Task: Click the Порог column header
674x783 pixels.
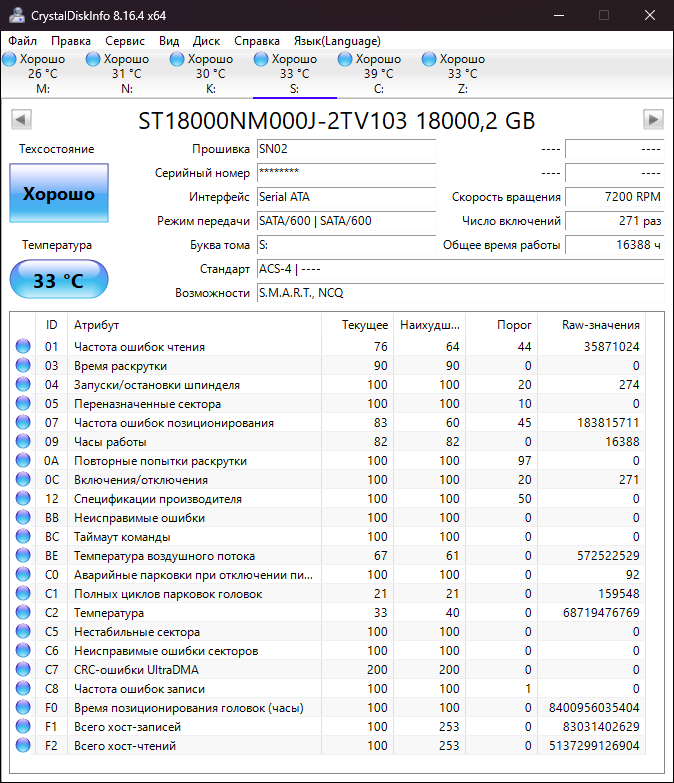Action: click(502, 325)
